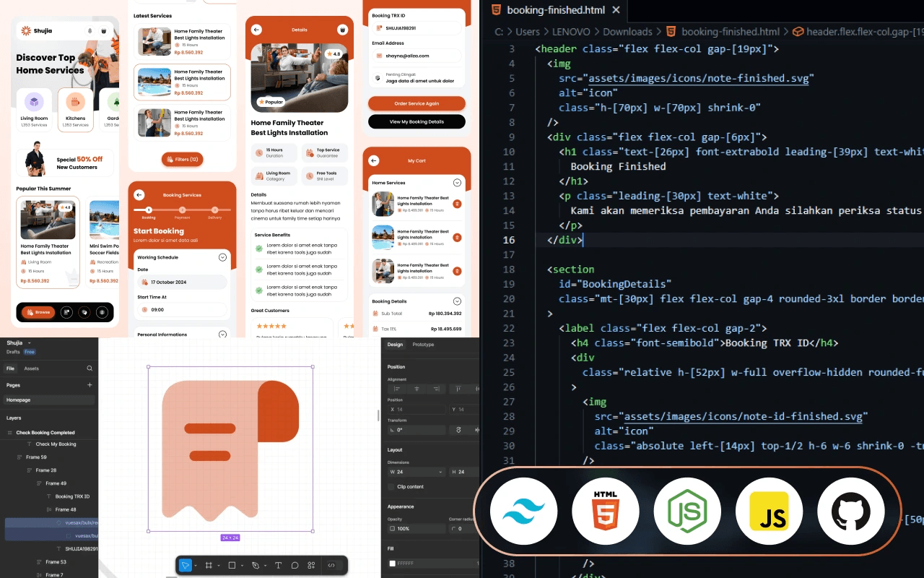Click the Filters (12) button
Image resolution: width=924 pixels, height=578 pixels.
(x=182, y=159)
